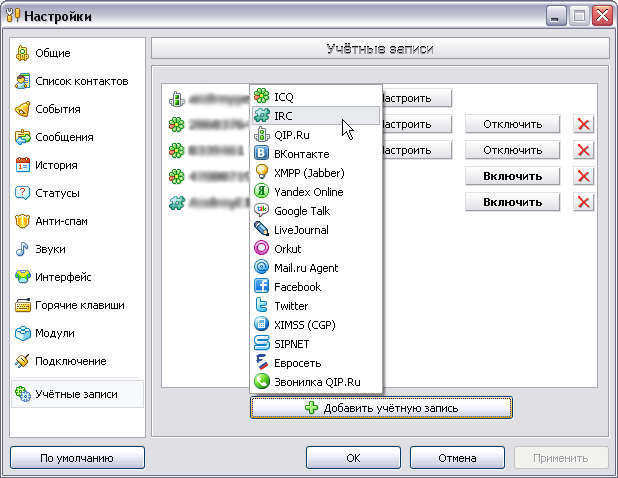Click the По умолчанию button
Viewport: 618px width, 478px height.
point(77,458)
